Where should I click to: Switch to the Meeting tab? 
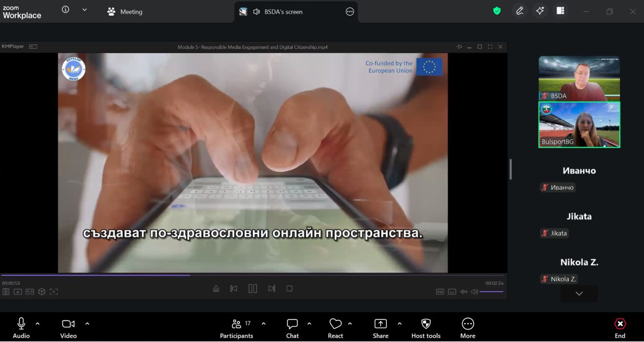[125, 12]
